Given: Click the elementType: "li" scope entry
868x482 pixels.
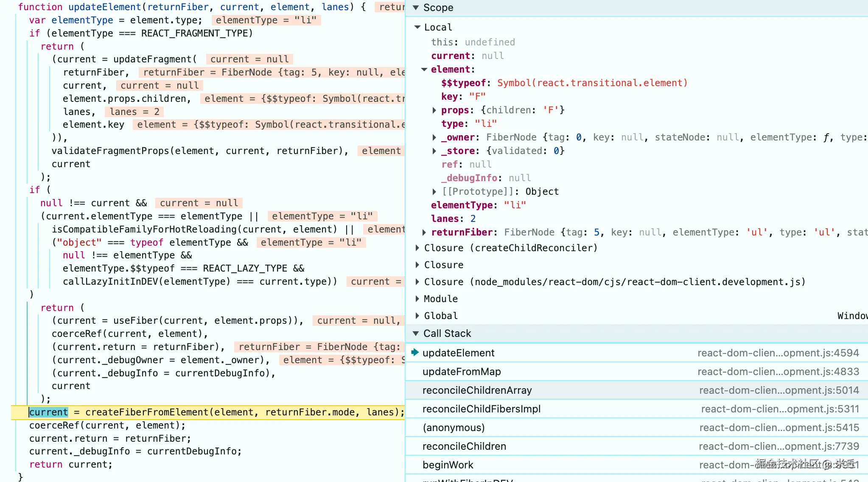Looking at the screenshot, I should coord(479,205).
